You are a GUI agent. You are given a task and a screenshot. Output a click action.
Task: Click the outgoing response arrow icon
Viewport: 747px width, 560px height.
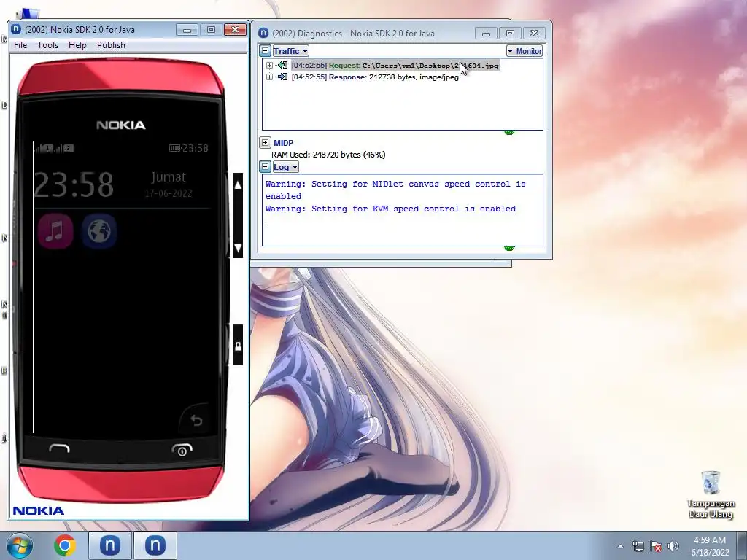[282, 77]
